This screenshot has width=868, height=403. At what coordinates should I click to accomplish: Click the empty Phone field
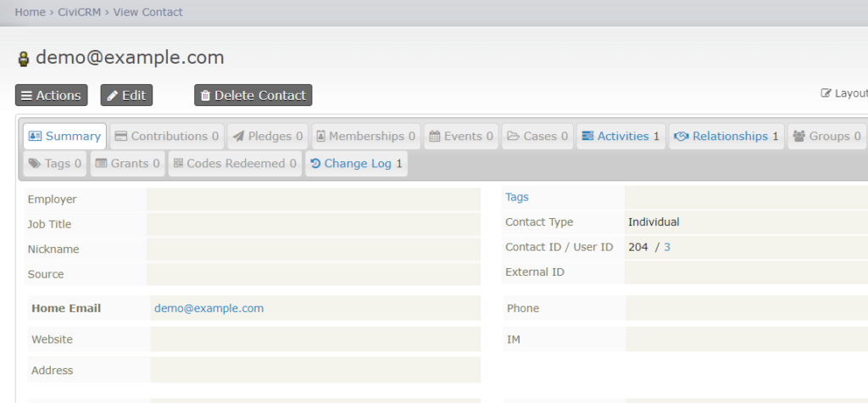pos(747,308)
